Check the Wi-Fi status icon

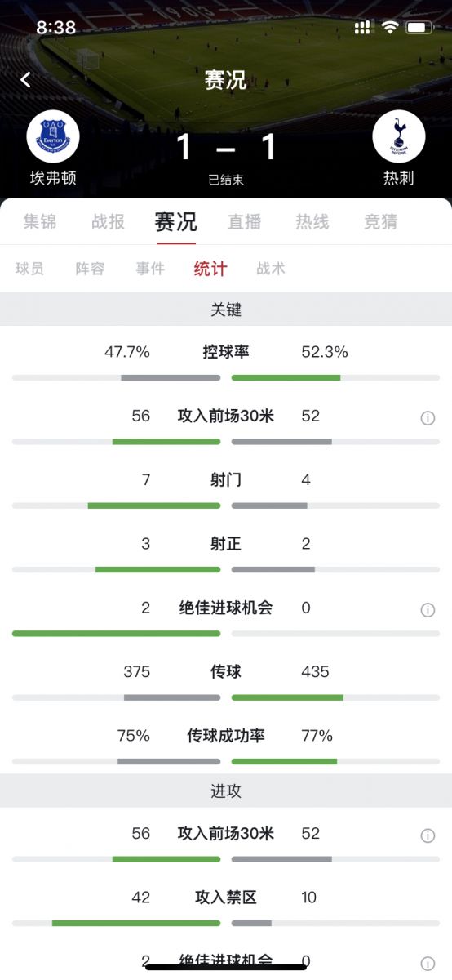pos(390,28)
